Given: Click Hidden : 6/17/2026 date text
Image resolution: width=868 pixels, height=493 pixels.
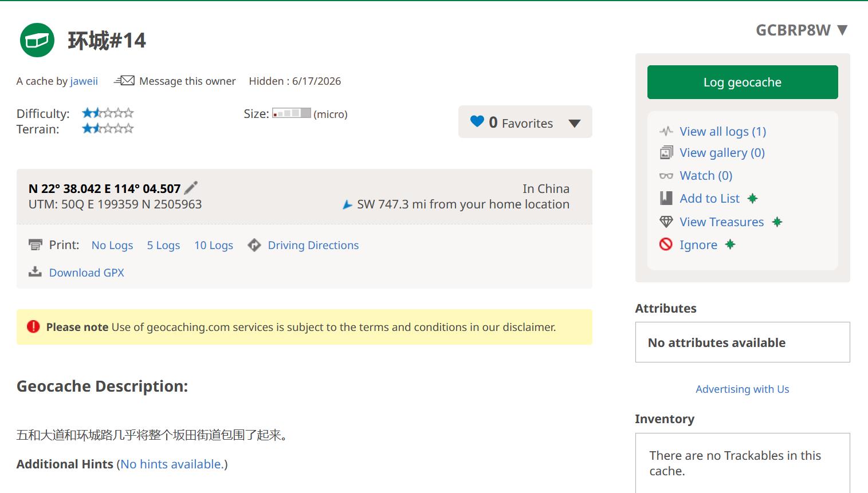Looking at the screenshot, I should 294,81.
